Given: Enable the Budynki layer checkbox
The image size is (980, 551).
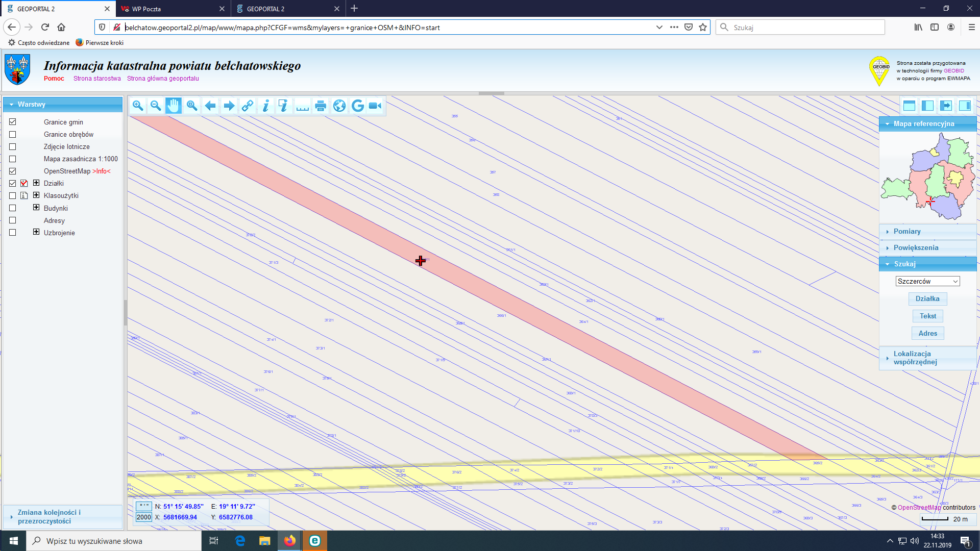Looking at the screenshot, I should point(13,208).
